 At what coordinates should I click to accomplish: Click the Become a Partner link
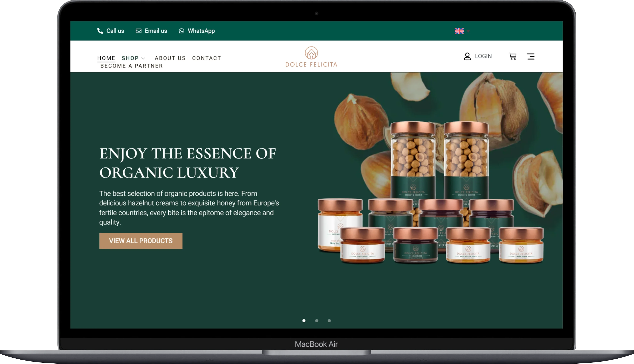pos(131,66)
